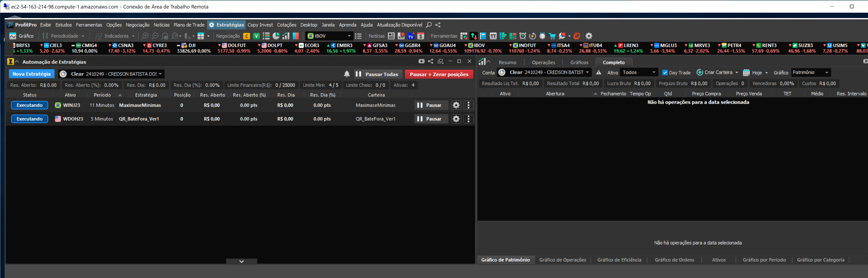
Task: Click the warning triangle icon next to Conta selector
Action: pos(599,72)
